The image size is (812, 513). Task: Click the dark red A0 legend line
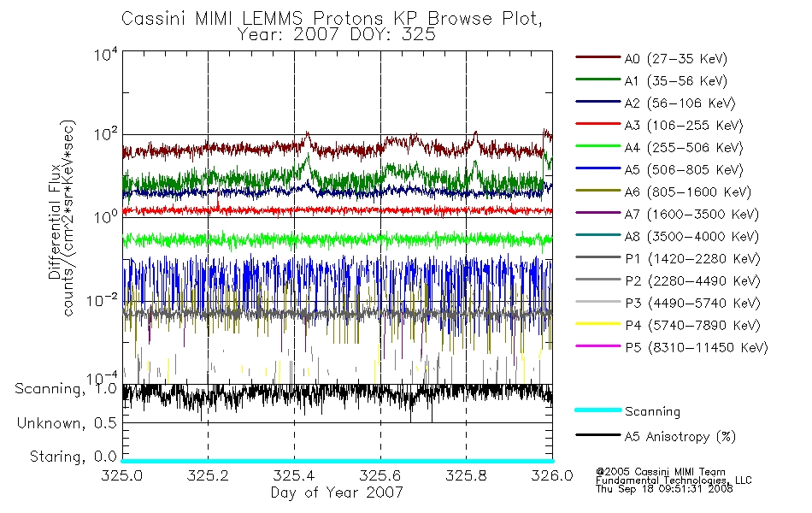tap(598, 57)
